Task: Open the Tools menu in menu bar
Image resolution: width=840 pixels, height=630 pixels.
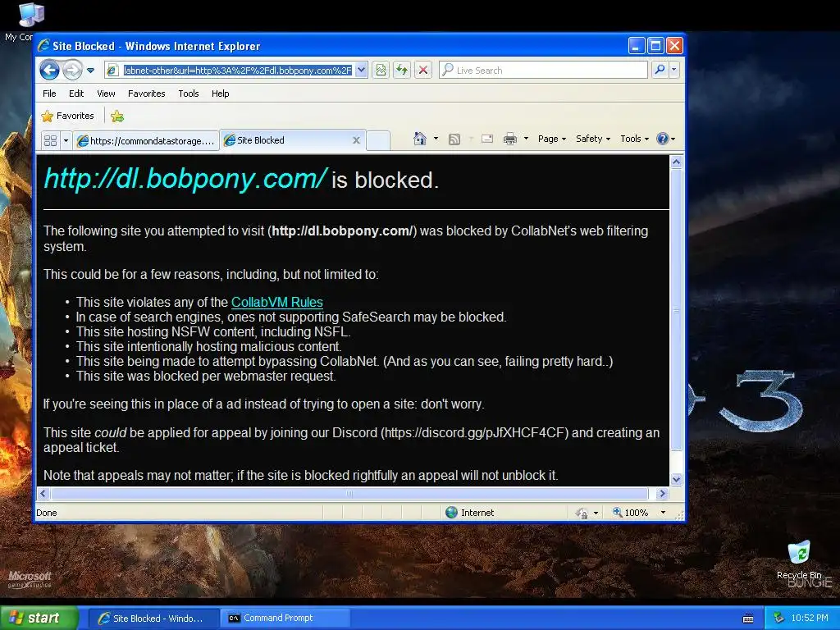Action: pos(189,94)
